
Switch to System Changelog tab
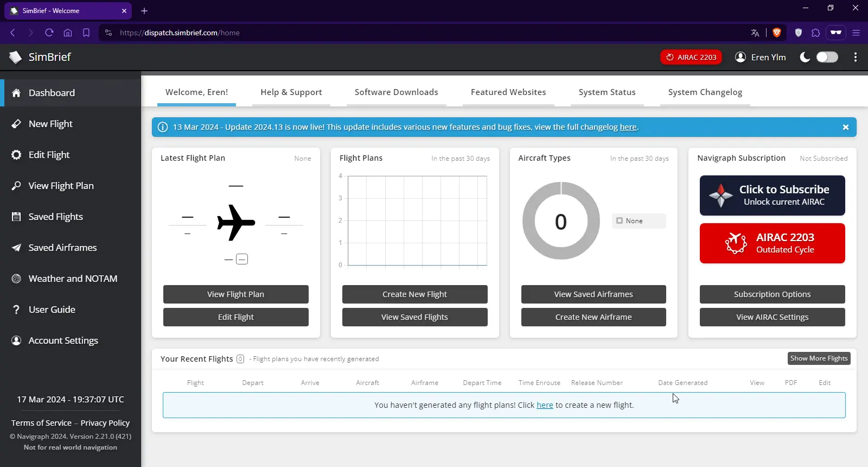click(x=705, y=92)
